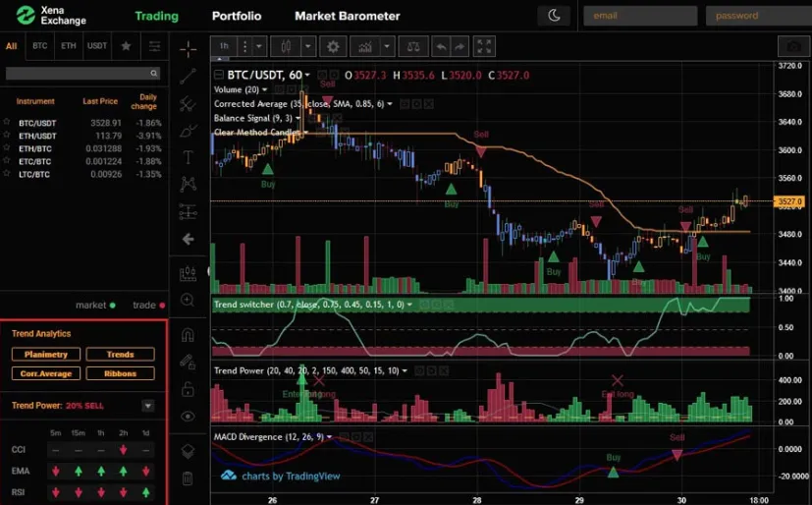
Task: Open chart settings gear icon
Action: [x=333, y=46]
